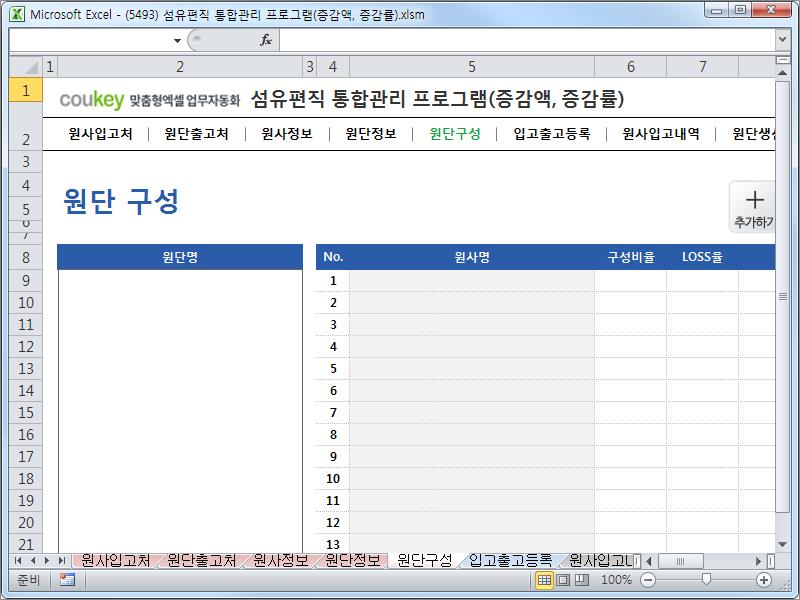Select column header 5
The image size is (800, 600).
472,66
